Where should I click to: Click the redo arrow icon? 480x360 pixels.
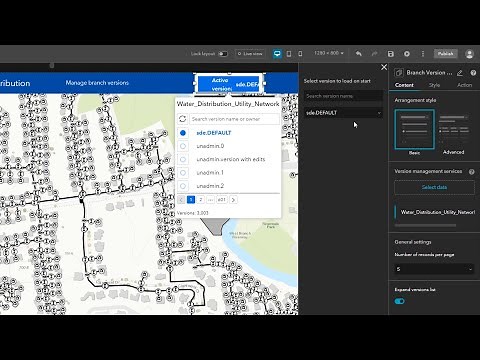coord(374,54)
